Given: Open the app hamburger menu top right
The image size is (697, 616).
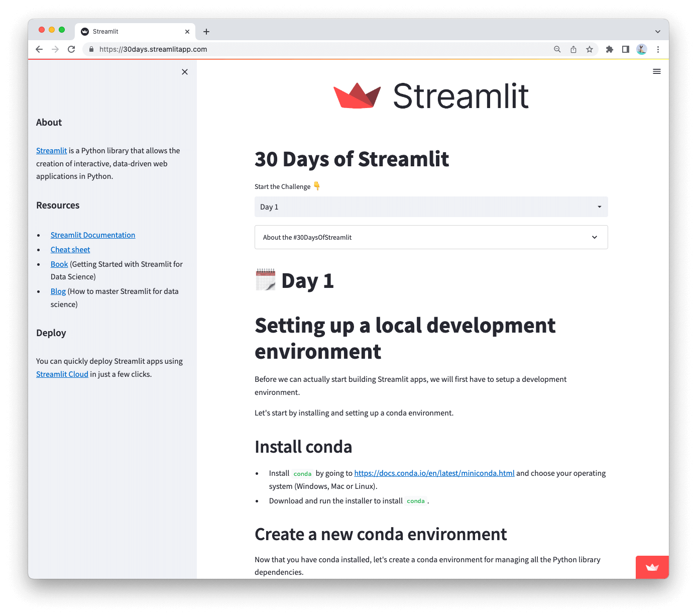Looking at the screenshot, I should point(657,71).
